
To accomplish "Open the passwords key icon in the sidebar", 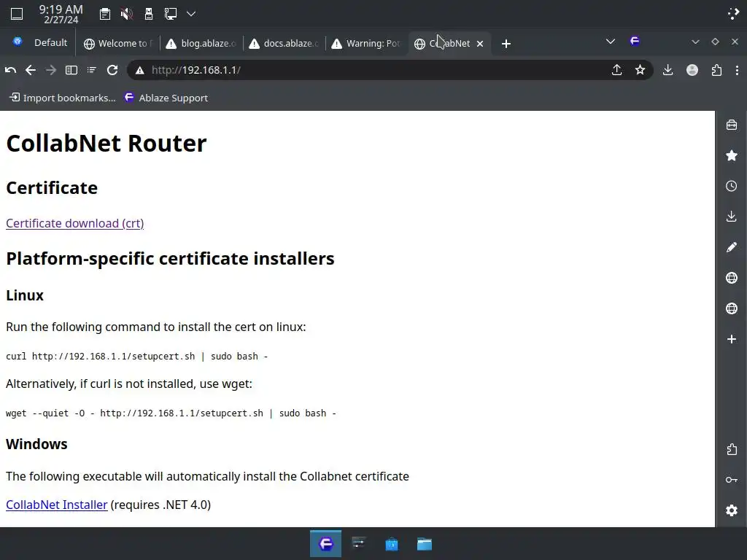I will pos(732,480).
